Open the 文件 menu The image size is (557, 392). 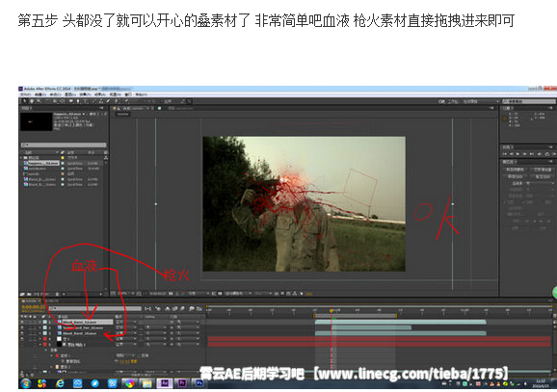(26, 94)
